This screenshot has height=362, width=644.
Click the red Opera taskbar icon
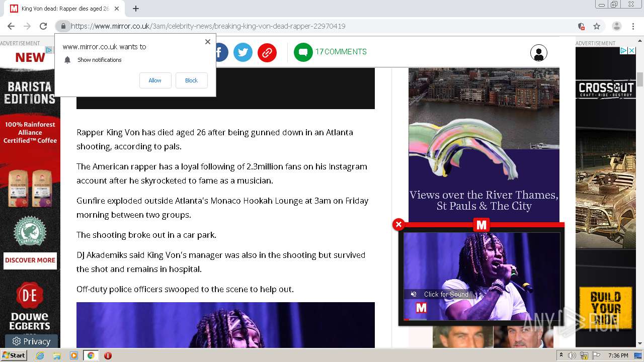tap(108, 355)
